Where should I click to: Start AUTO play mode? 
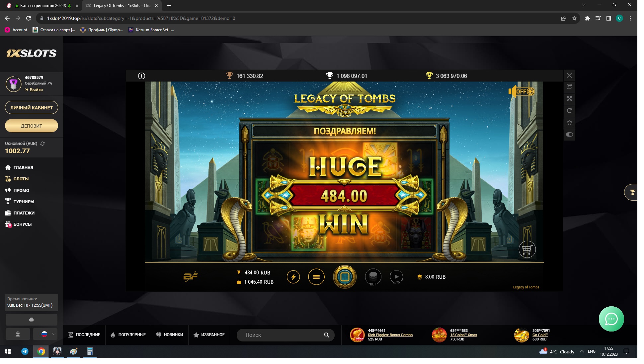click(396, 276)
